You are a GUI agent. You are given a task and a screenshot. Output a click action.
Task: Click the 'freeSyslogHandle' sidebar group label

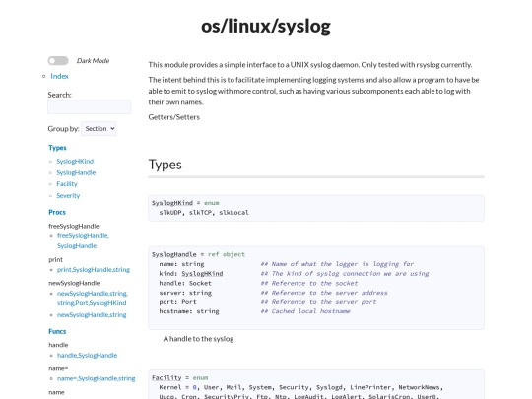point(74,226)
